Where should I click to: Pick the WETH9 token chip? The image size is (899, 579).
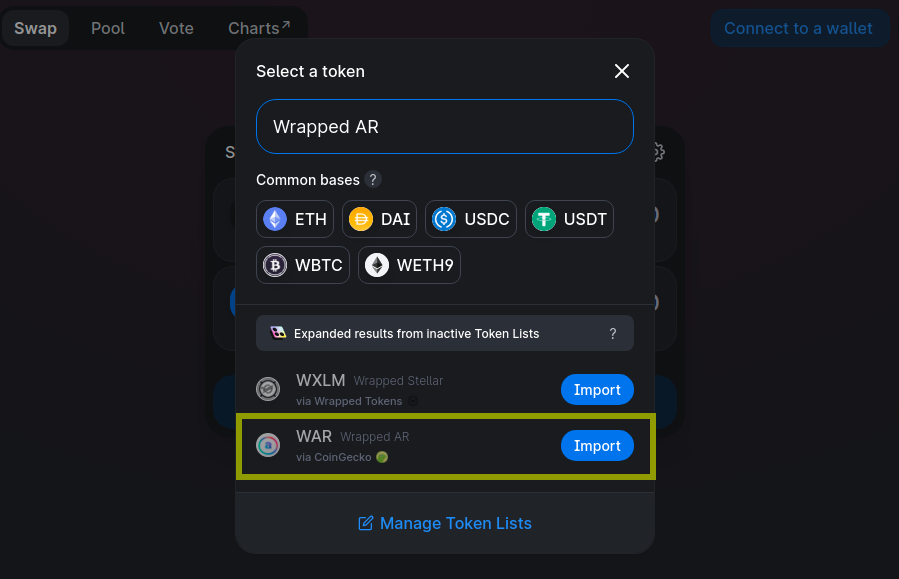tap(409, 265)
